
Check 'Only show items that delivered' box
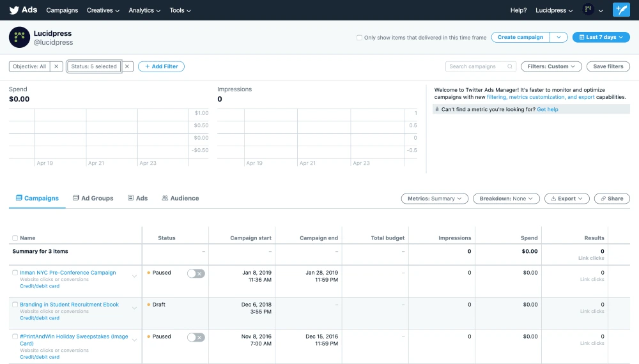(359, 38)
